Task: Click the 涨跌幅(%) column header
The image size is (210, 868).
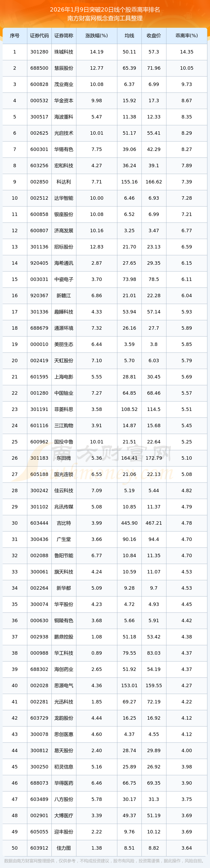Action: [x=97, y=36]
